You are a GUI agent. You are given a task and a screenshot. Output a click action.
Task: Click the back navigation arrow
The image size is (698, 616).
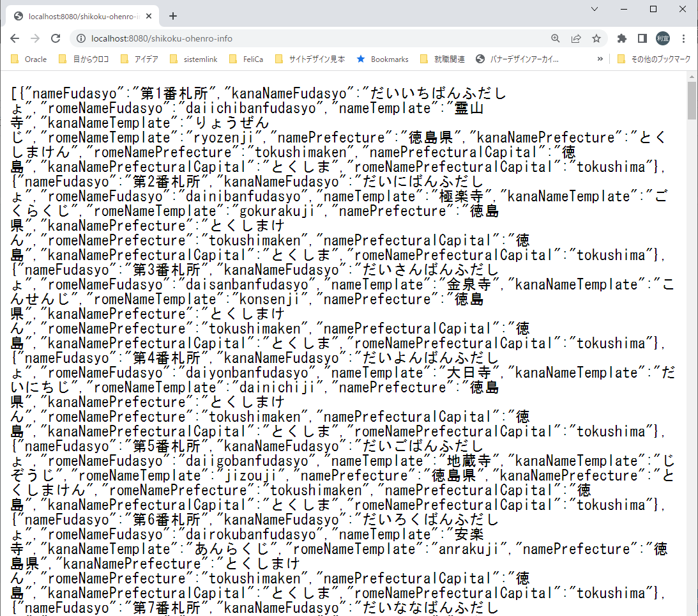coord(15,38)
